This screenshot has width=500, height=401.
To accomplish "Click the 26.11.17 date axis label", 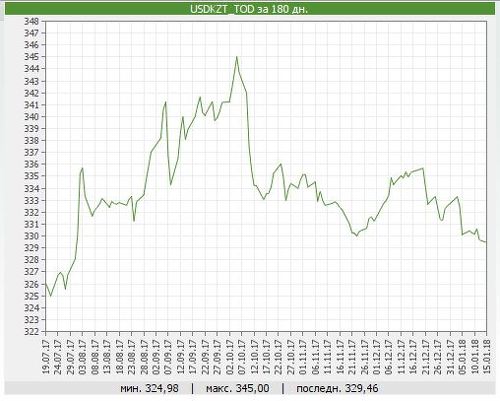I will [x=364, y=357].
